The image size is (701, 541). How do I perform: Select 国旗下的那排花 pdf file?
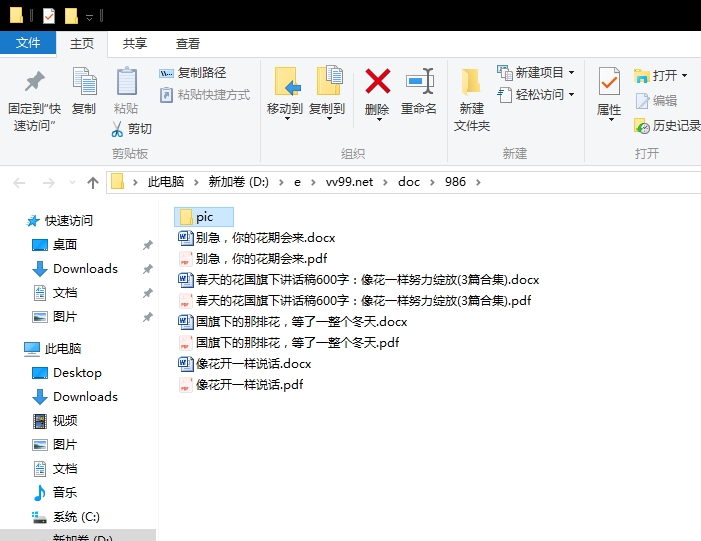point(289,343)
